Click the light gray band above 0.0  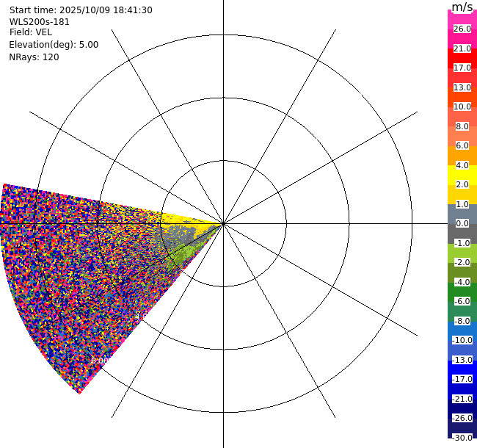click(x=462, y=214)
